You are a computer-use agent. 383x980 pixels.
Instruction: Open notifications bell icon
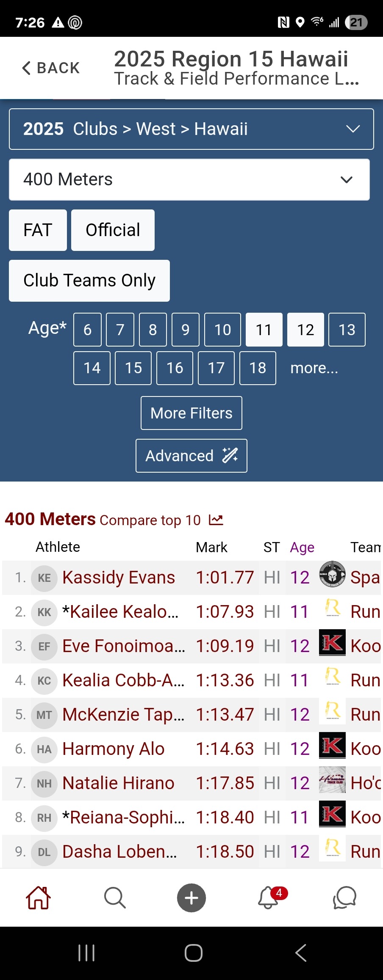point(269,897)
